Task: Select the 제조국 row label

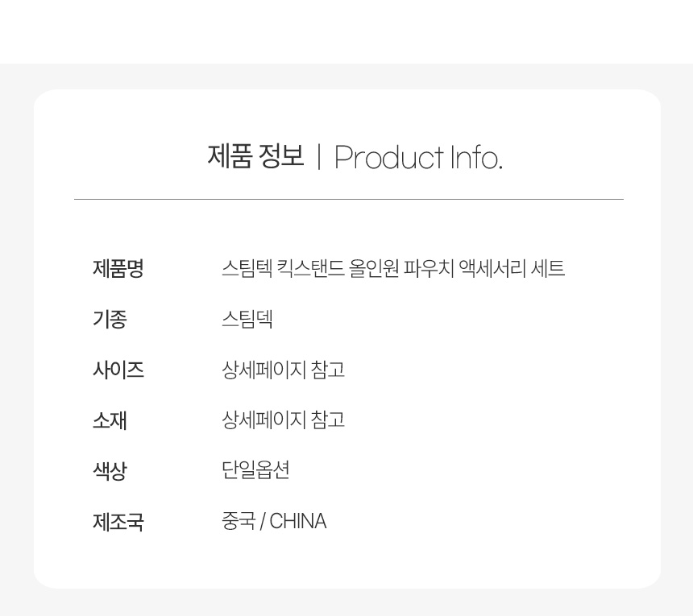Action: click(118, 521)
